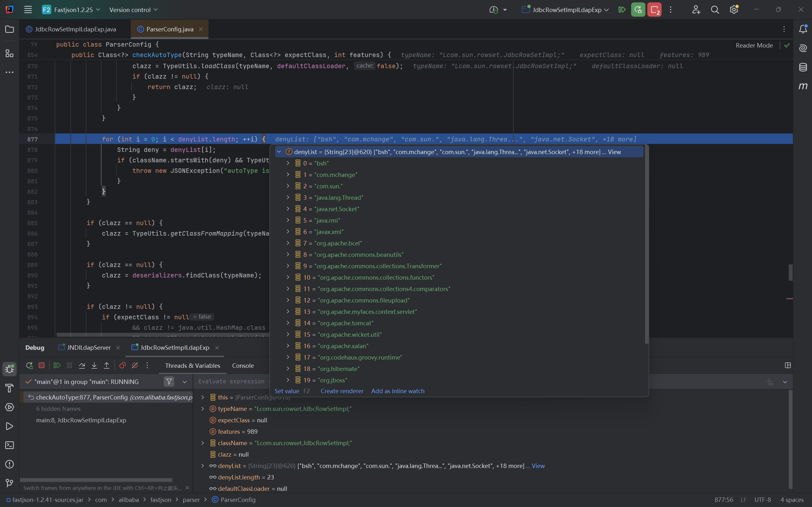The height and width of the screenshot is (507, 812).
Task: Click Step Out in the Debug toolbar
Action: 107,366
